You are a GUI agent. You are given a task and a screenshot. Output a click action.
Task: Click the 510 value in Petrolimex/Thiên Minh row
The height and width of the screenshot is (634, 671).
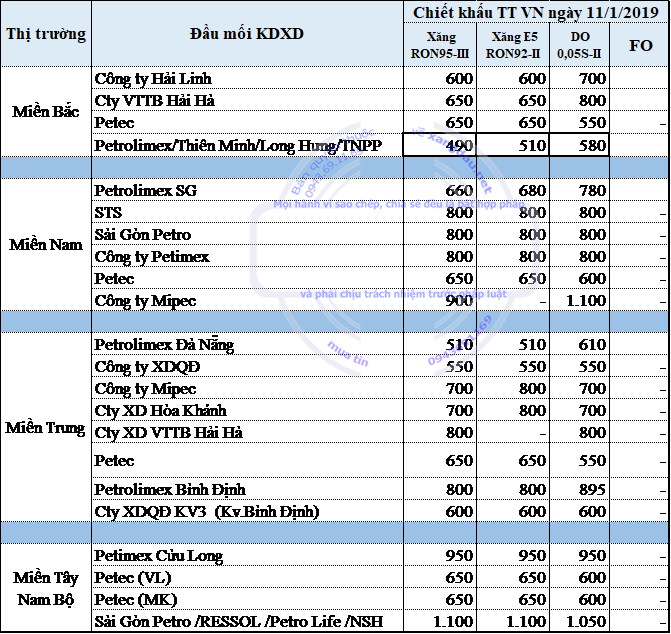(513, 145)
